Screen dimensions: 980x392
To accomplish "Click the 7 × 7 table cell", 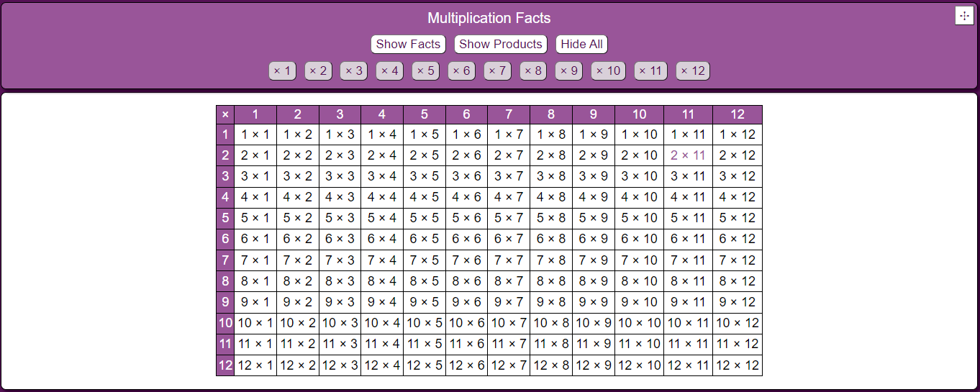I will point(509,260).
